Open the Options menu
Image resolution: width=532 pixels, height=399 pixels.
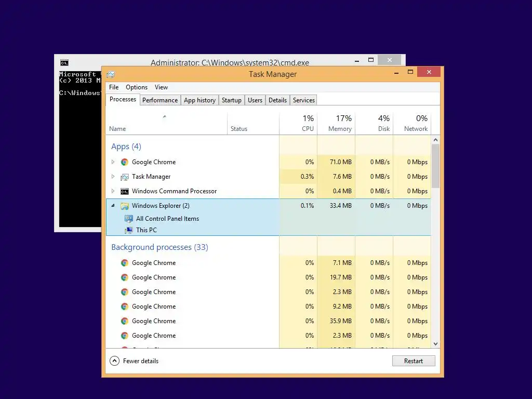tap(137, 87)
